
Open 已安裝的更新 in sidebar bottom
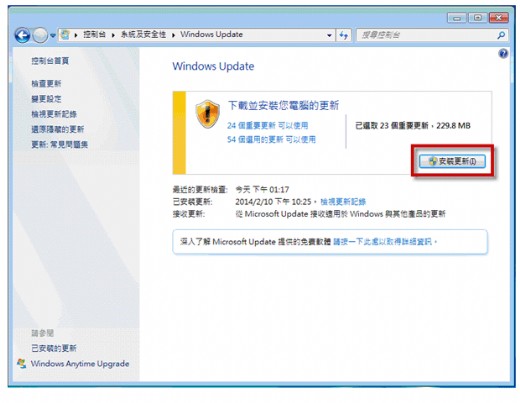pyautogui.click(x=54, y=348)
